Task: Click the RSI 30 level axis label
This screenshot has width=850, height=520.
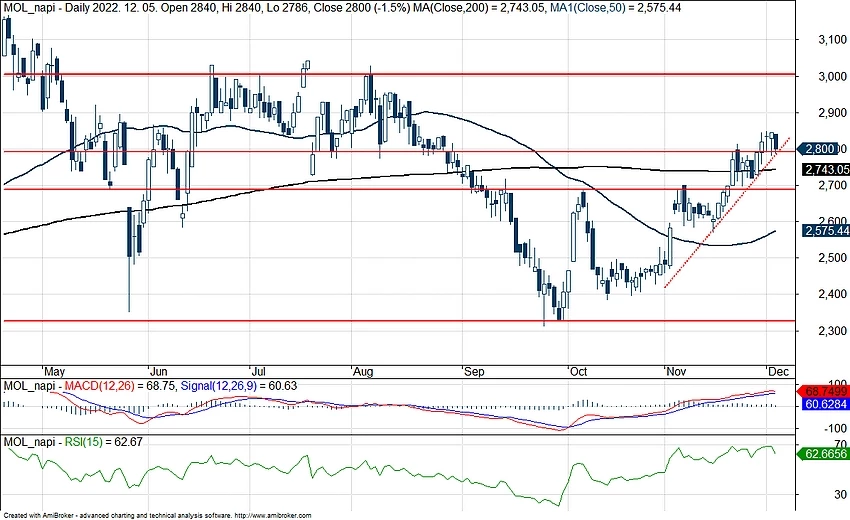Action: pos(840,495)
